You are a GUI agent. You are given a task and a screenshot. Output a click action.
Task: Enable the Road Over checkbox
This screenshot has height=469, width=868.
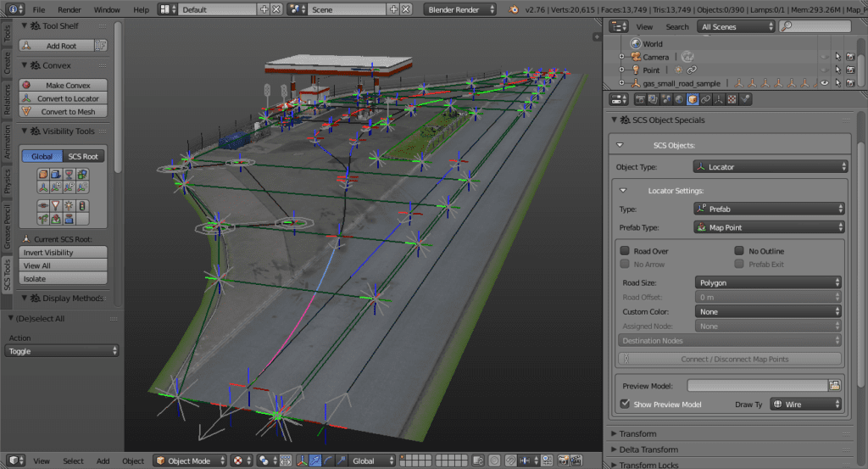(x=626, y=251)
